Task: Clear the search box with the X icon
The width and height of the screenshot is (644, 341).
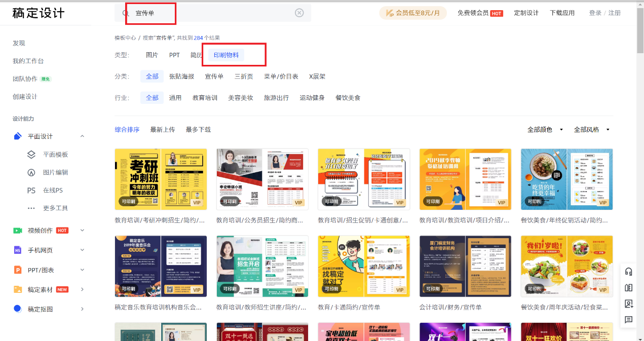Action: click(x=299, y=13)
